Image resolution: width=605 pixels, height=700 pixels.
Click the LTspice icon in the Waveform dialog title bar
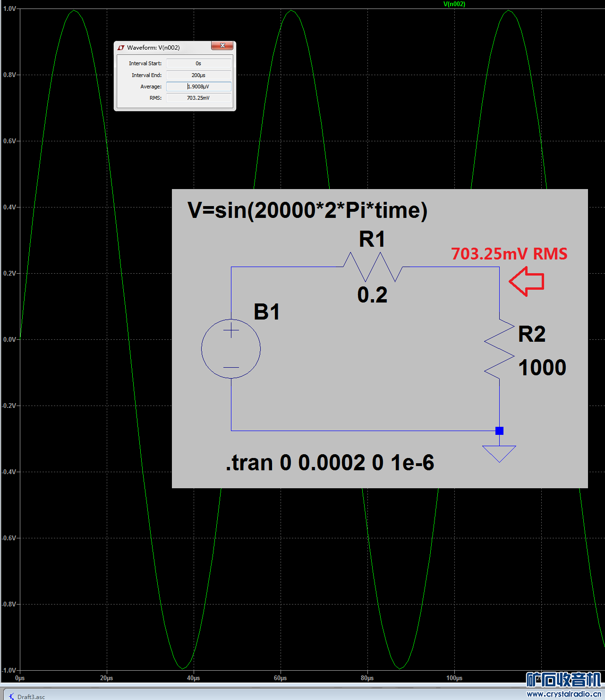click(x=121, y=48)
